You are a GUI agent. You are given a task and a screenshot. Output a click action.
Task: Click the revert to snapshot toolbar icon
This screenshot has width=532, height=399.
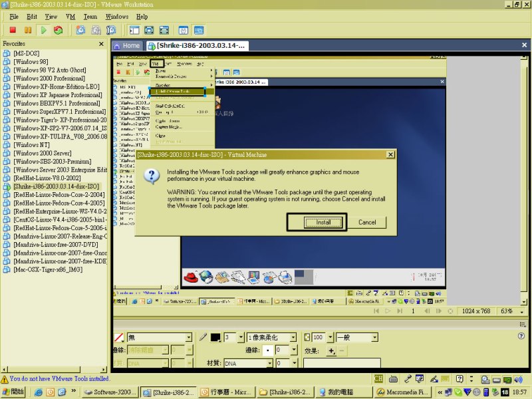tap(96, 30)
